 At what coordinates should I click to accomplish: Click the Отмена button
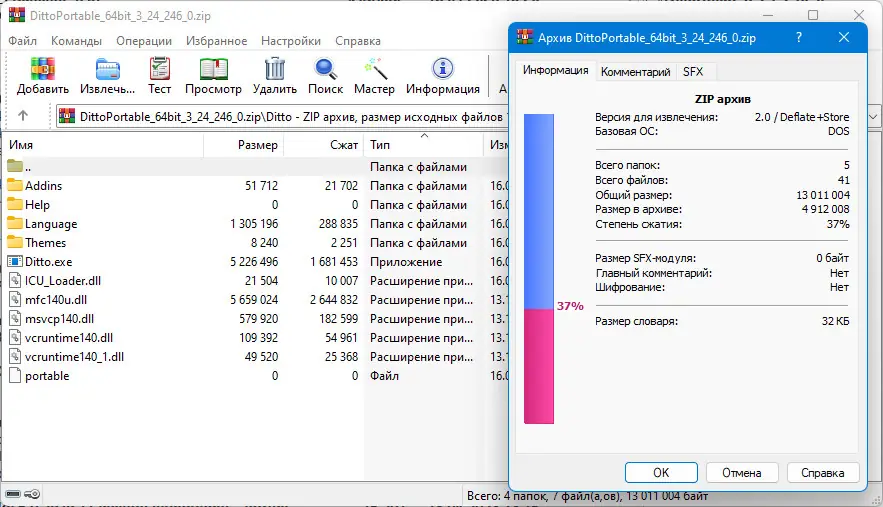point(742,473)
